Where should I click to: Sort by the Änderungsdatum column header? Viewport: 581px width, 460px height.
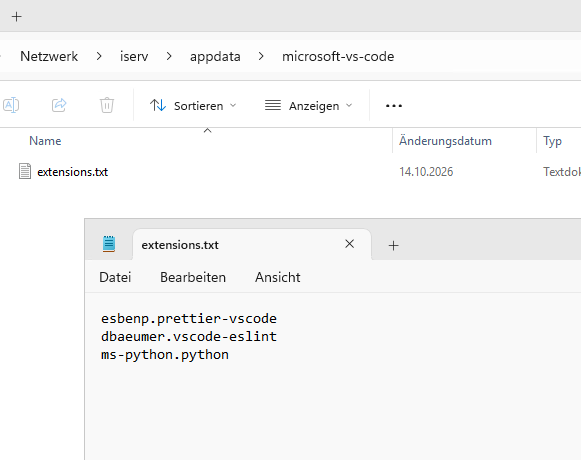(x=445, y=141)
